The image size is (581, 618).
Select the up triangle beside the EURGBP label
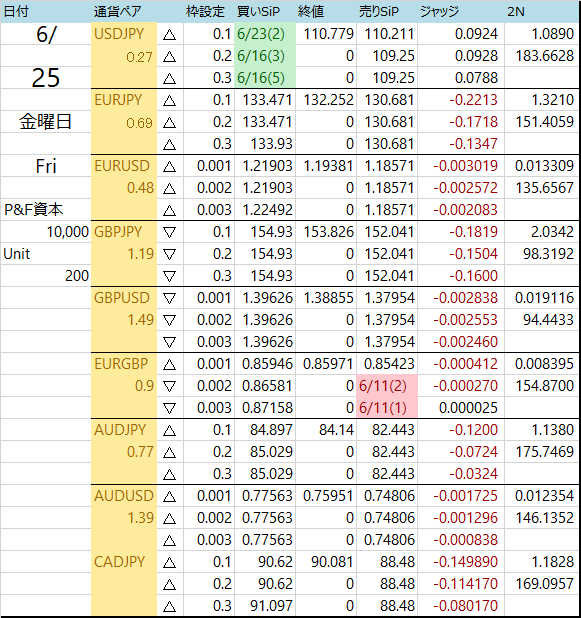click(169, 365)
